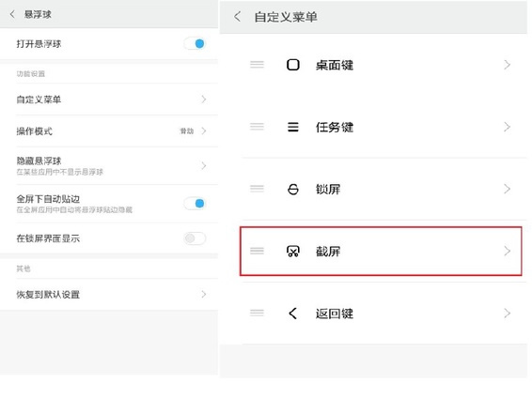Tap the 任务键 three-line icon

pos(293,127)
